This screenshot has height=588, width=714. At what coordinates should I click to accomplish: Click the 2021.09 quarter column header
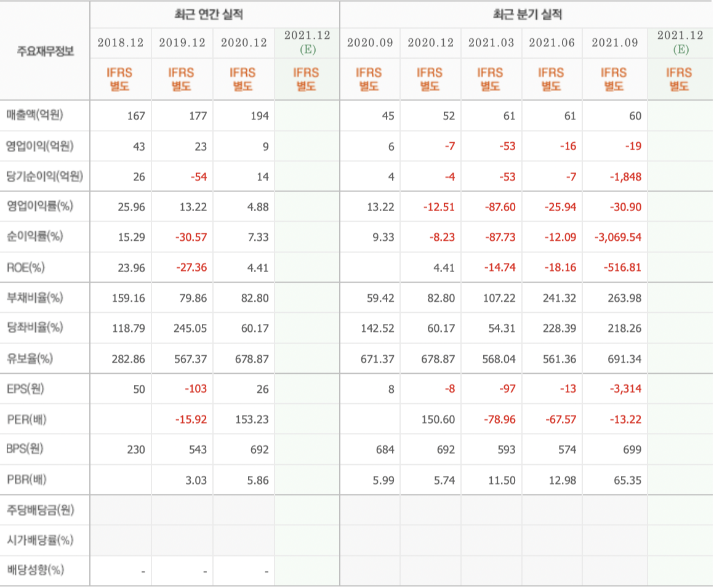pyautogui.click(x=615, y=43)
